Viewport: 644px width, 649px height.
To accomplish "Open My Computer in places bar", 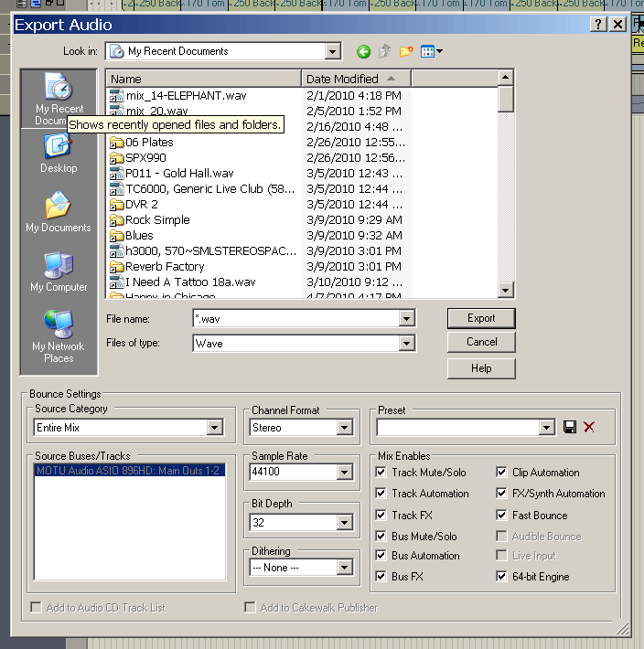I will pos(59,271).
